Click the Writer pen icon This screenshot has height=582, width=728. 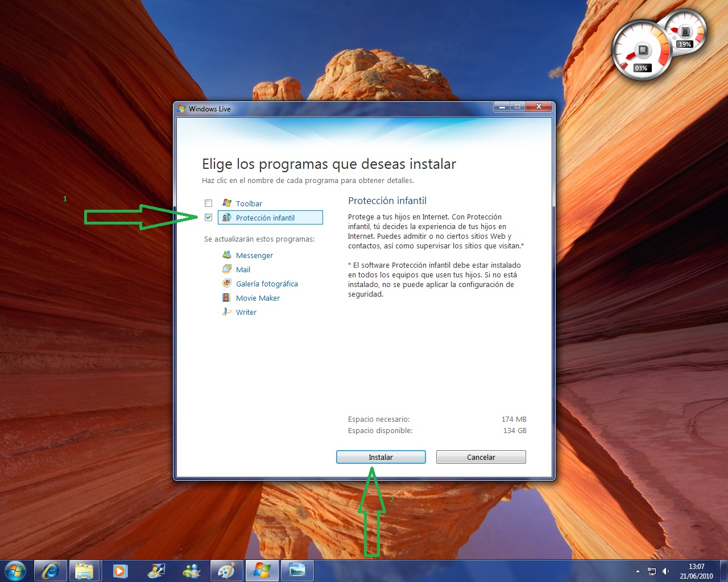[x=227, y=311]
